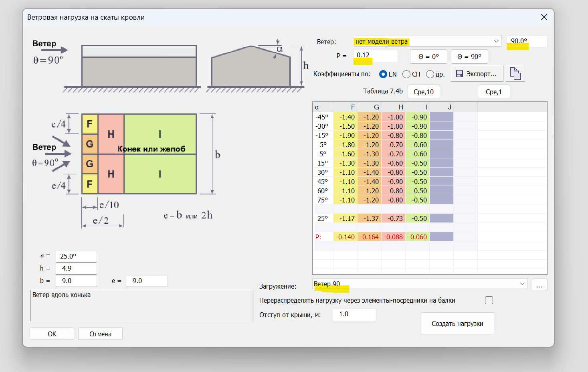The width and height of the screenshot is (588, 372).
Task: Select the СП coefficients radio button
Action: pos(406,74)
